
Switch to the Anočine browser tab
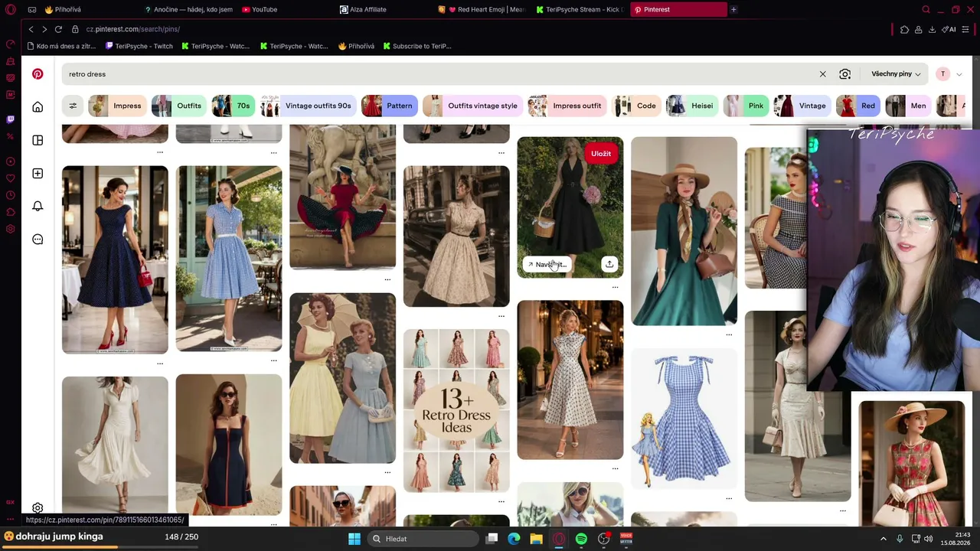pyautogui.click(x=188, y=10)
